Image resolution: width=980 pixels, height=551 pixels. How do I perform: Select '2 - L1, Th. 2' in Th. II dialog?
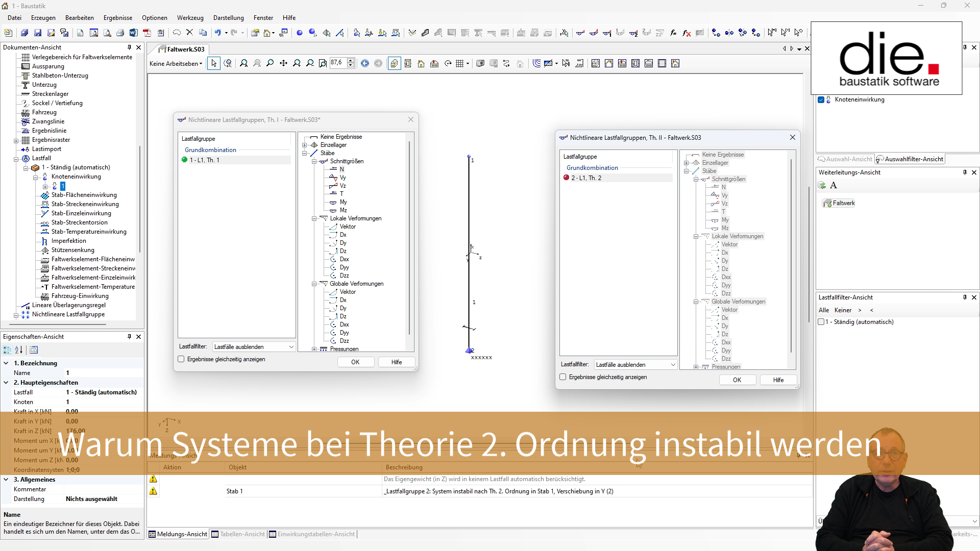point(617,178)
